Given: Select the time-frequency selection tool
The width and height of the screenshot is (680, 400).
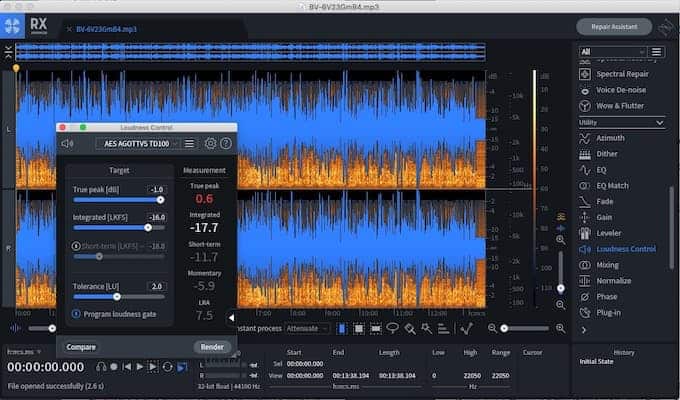Looking at the screenshot, I should (x=359, y=329).
